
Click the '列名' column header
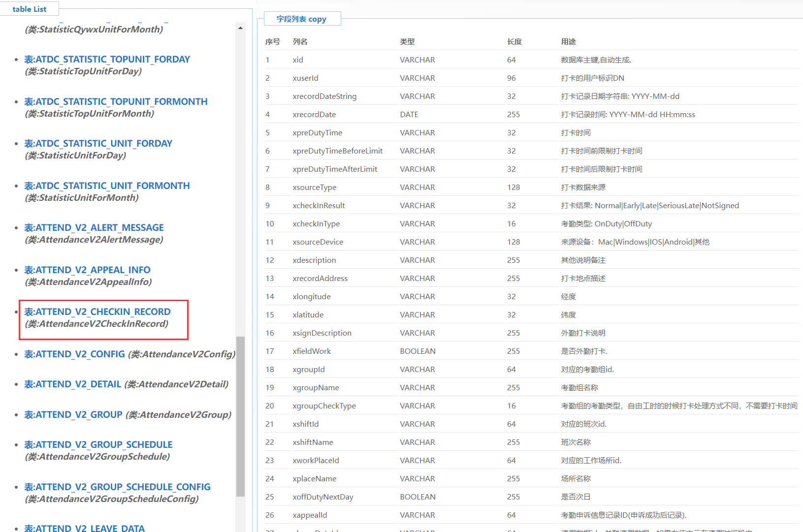300,42
